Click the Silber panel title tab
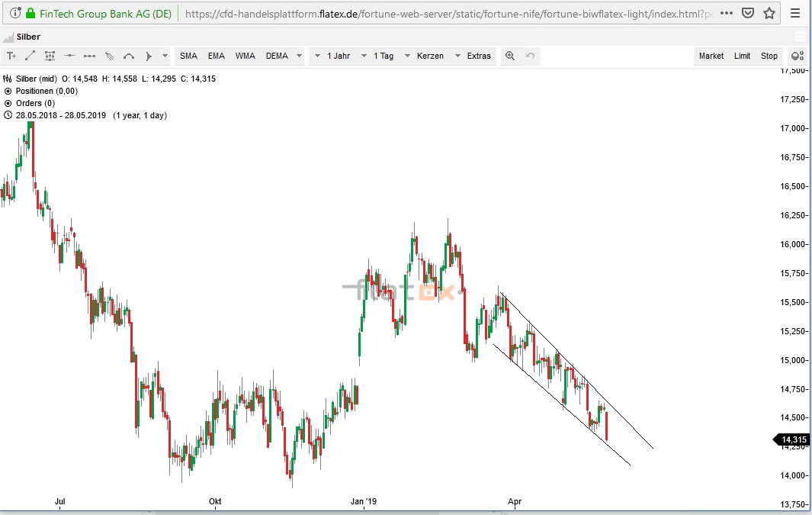This screenshot has height=515, width=812. click(28, 37)
